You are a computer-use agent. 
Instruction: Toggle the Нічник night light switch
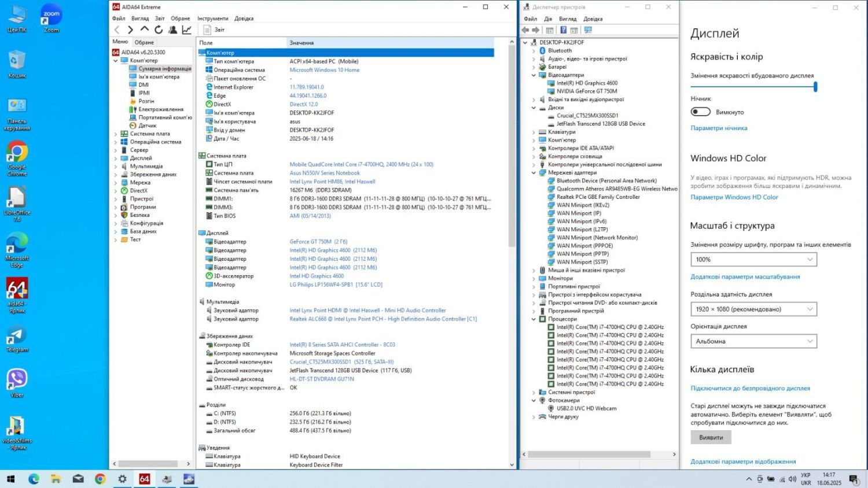coord(700,112)
